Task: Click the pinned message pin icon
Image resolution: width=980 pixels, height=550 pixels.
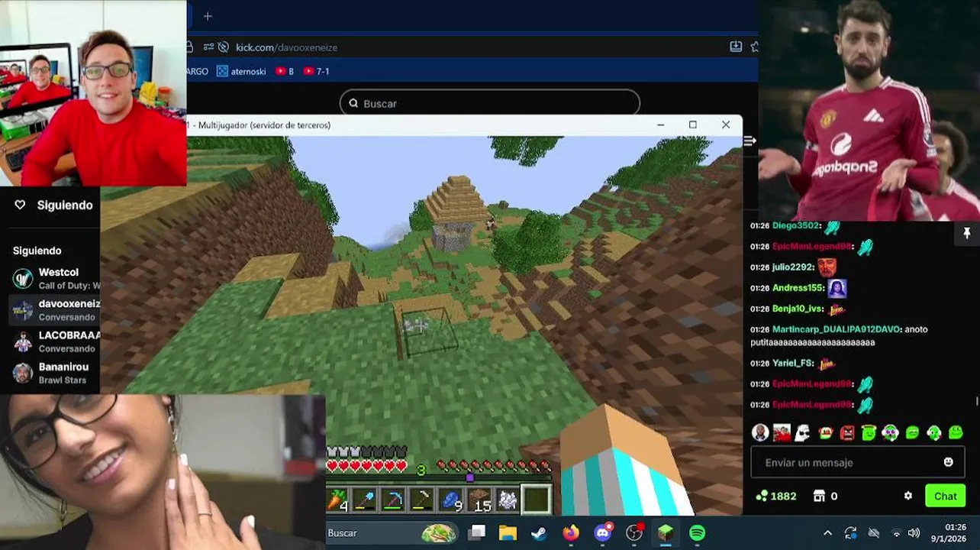Action: pyautogui.click(x=967, y=234)
